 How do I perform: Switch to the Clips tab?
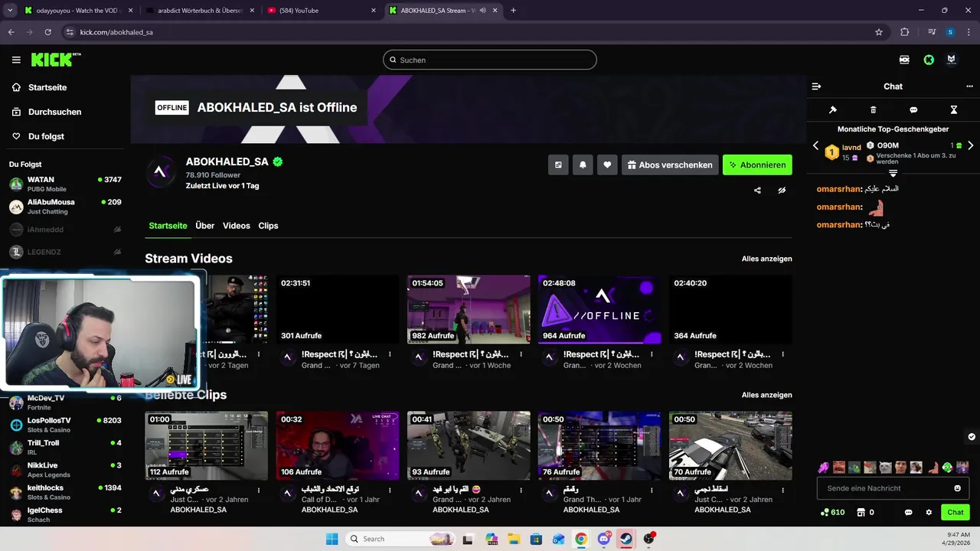click(268, 226)
